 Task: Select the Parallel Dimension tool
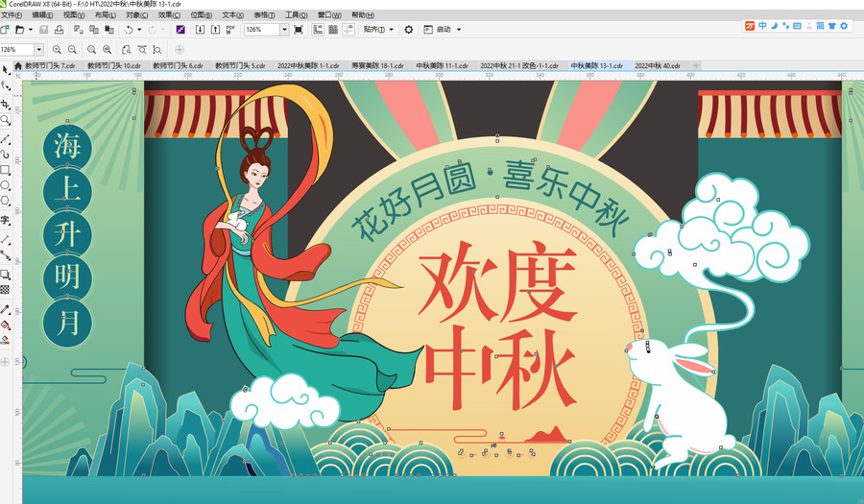point(5,240)
